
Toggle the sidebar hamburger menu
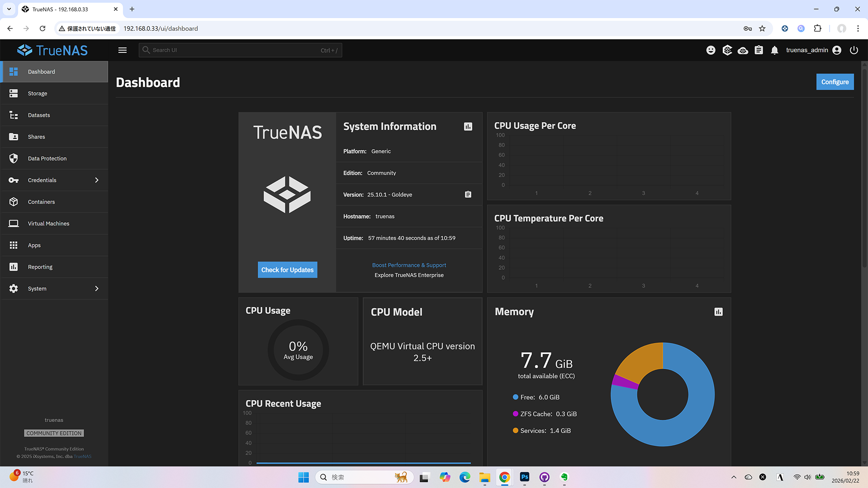click(x=123, y=50)
